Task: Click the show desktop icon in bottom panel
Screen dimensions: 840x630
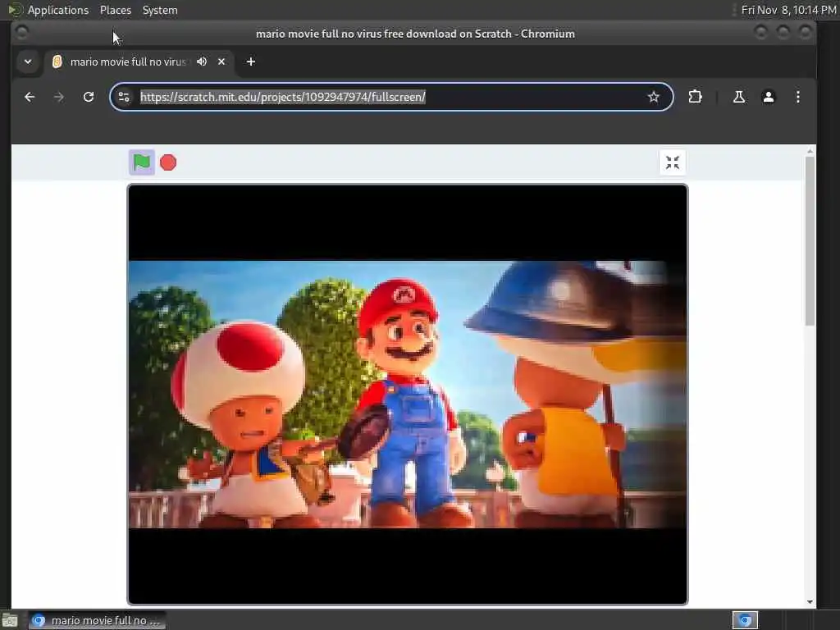Action: point(10,620)
